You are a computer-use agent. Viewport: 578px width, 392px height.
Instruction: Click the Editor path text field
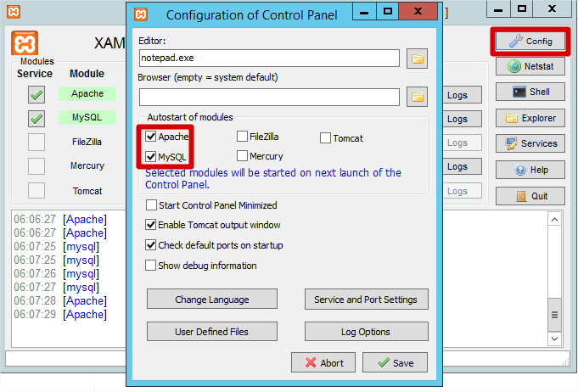click(x=268, y=58)
